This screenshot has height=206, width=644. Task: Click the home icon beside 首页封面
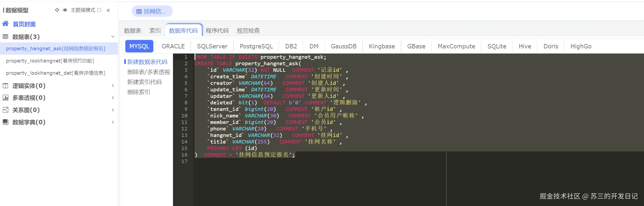point(5,24)
